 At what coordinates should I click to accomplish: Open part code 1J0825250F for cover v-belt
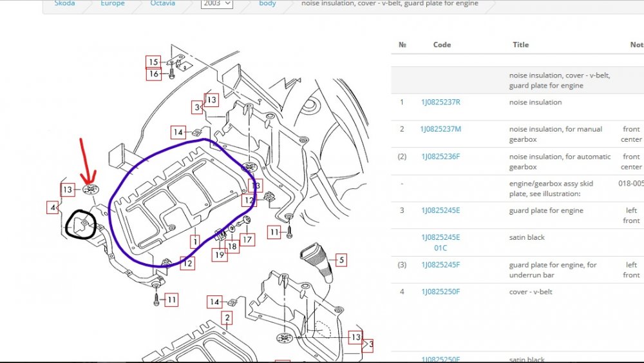tap(440, 292)
